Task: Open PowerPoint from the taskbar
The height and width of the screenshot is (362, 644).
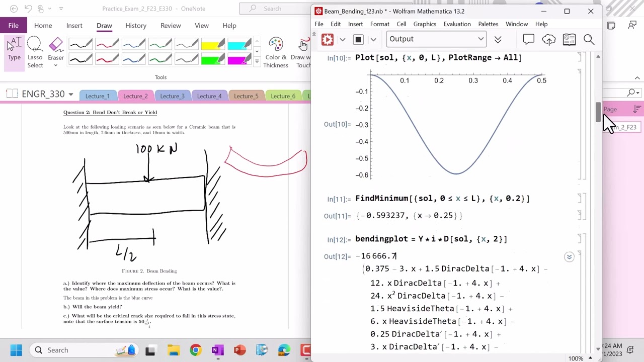Action: coord(239,350)
